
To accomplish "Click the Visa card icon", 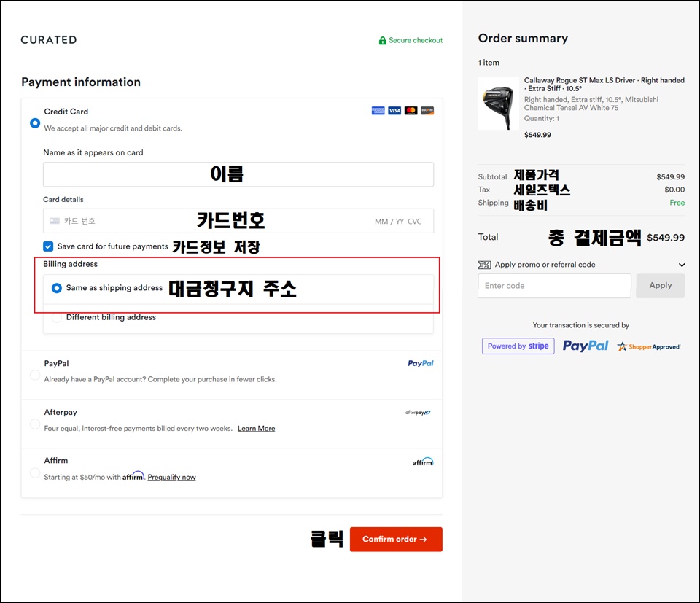I will pyautogui.click(x=394, y=111).
